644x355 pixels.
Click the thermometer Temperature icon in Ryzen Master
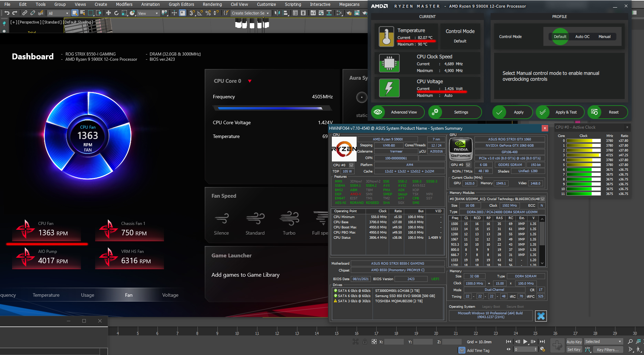(386, 37)
